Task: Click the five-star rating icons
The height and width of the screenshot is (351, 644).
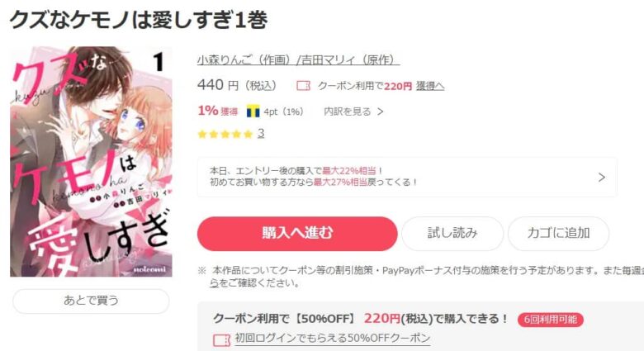Action: pos(225,134)
